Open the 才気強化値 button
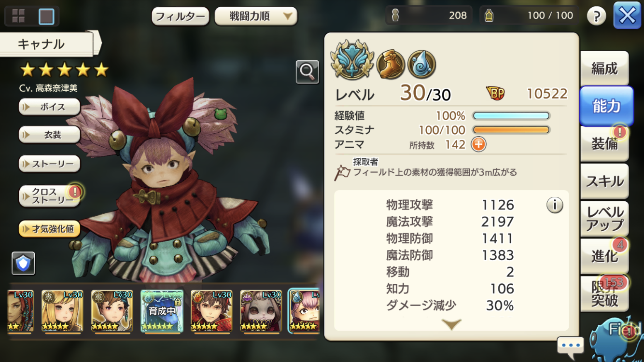 coord(49,229)
